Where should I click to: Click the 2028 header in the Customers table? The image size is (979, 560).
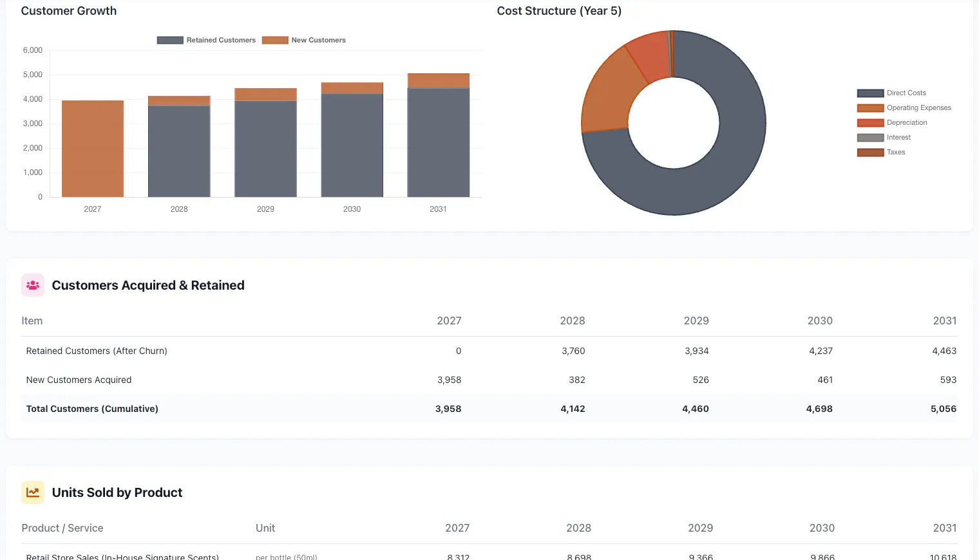pos(573,321)
